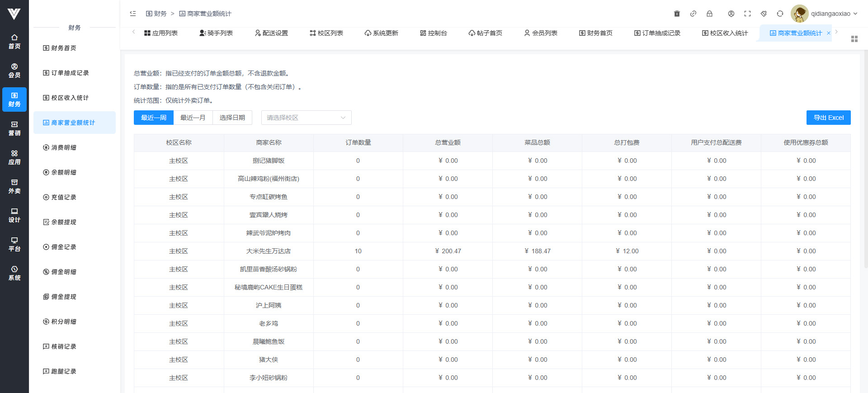Click the link icon in the top bar

(x=693, y=14)
